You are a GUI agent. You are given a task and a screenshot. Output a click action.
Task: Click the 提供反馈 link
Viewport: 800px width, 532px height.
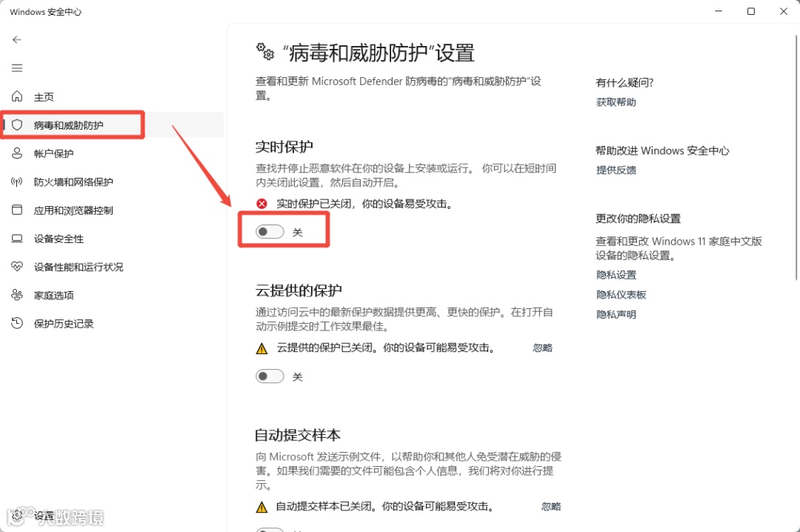coord(616,170)
